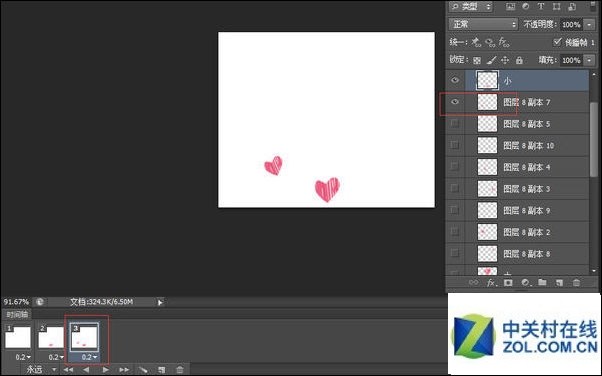Click the unify layer visibility icon

point(490,42)
